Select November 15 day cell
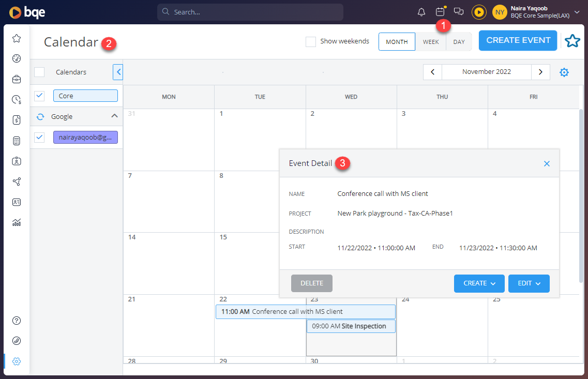 pos(248,264)
